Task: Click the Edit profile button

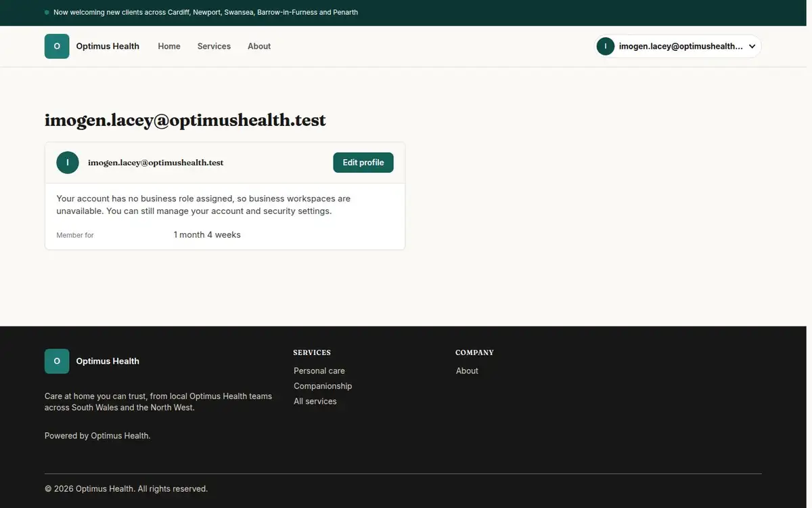Action: coord(363,163)
